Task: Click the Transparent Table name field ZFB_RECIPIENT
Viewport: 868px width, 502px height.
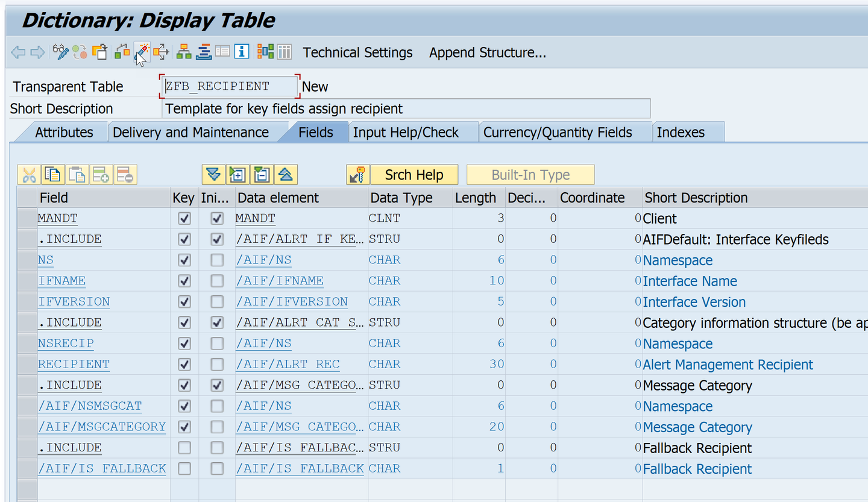Action: coord(230,86)
